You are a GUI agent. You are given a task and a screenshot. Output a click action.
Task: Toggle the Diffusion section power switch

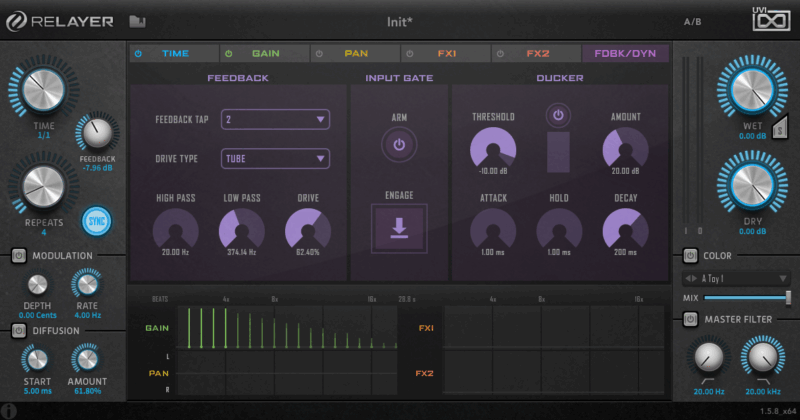coord(18,330)
